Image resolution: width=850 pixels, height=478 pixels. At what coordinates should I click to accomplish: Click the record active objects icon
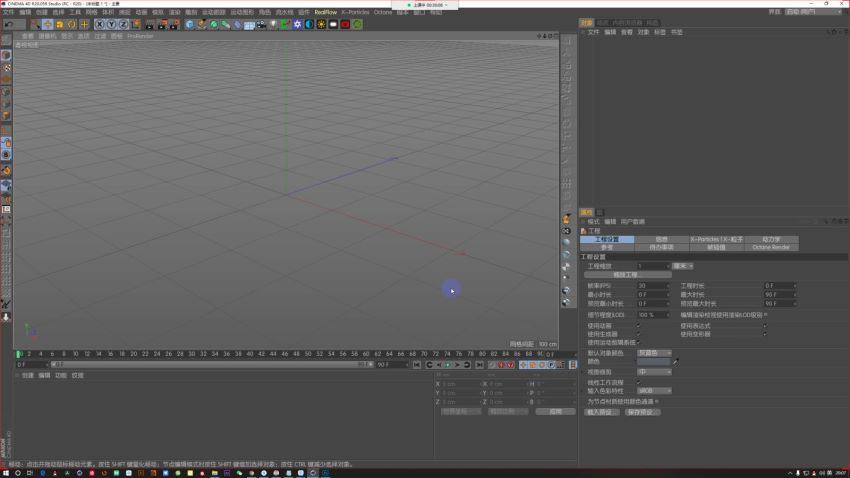pos(492,365)
